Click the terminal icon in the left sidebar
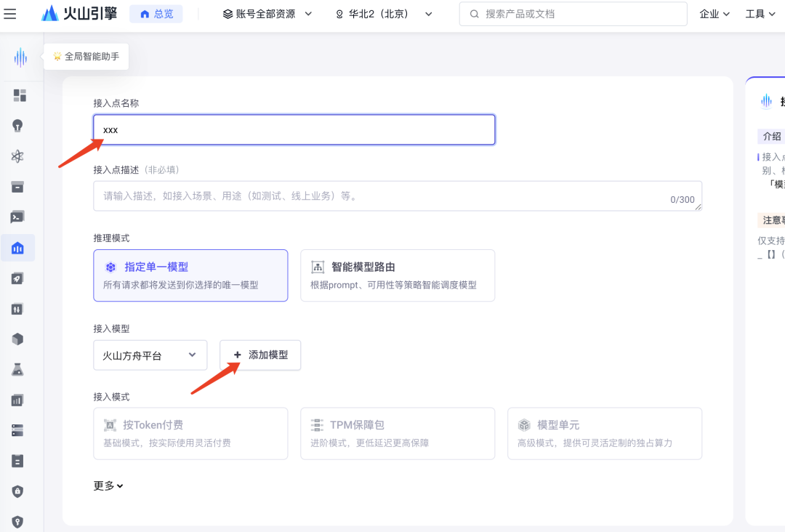The width and height of the screenshot is (785, 532). pos(18,217)
